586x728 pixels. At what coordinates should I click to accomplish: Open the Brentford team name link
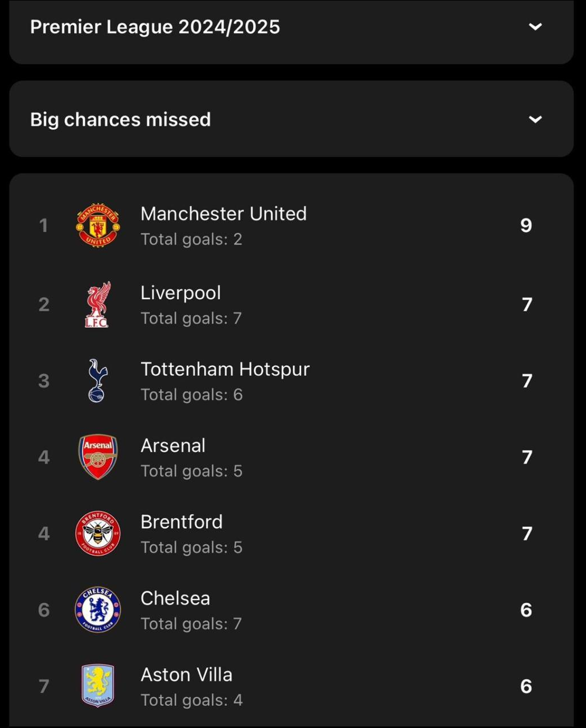pyautogui.click(x=181, y=522)
